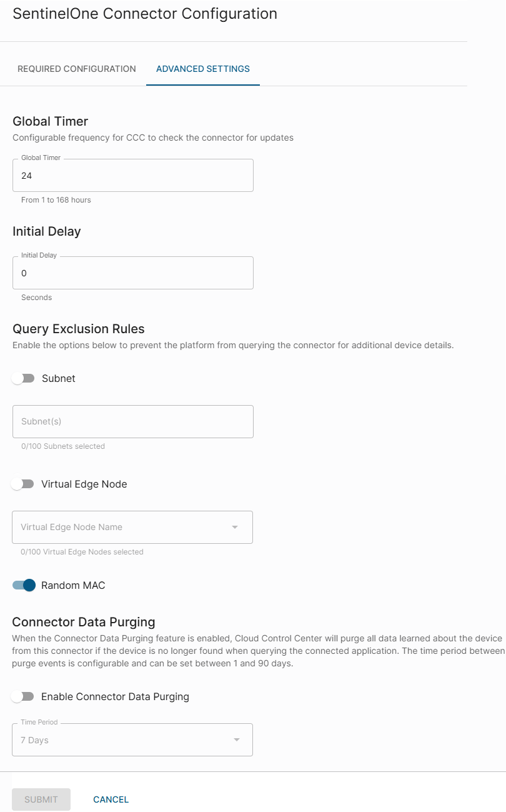The image size is (506, 812).
Task: Click the 'Seconds' hint under Initial Delay
Action: (x=37, y=298)
